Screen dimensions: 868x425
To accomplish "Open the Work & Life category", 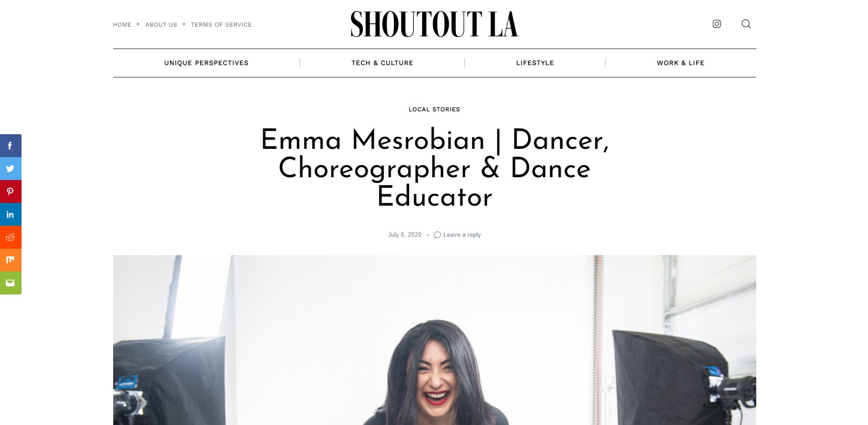I will click(x=681, y=63).
